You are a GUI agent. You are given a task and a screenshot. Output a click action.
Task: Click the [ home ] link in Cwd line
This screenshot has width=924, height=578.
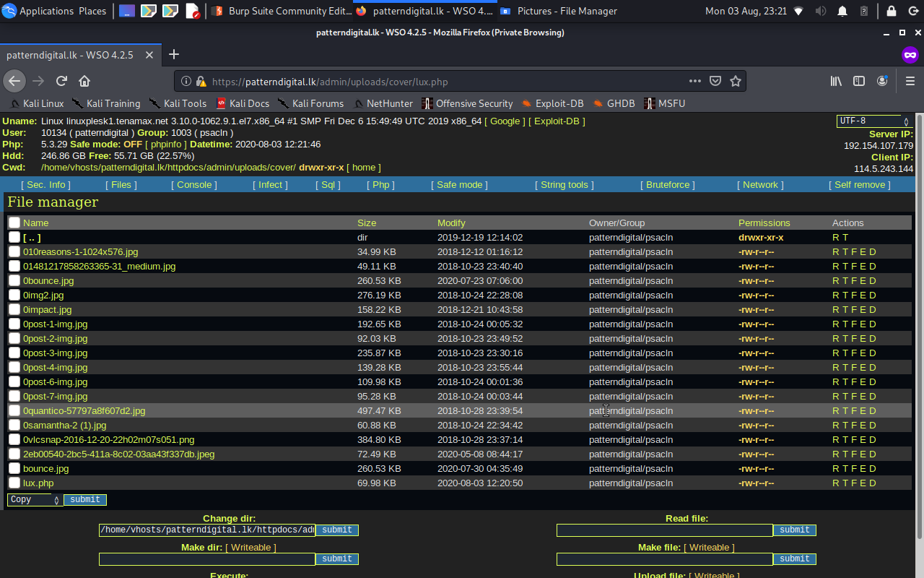(364, 168)
